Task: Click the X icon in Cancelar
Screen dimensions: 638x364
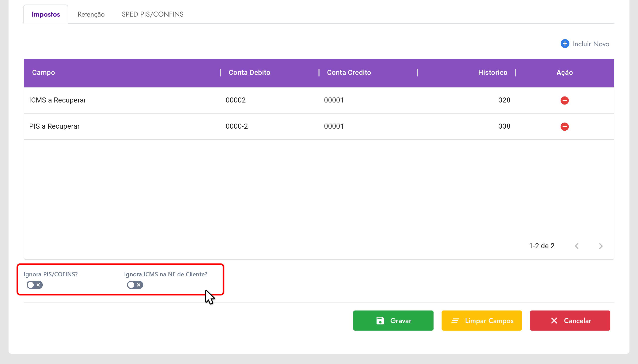Action: point(554,321)
